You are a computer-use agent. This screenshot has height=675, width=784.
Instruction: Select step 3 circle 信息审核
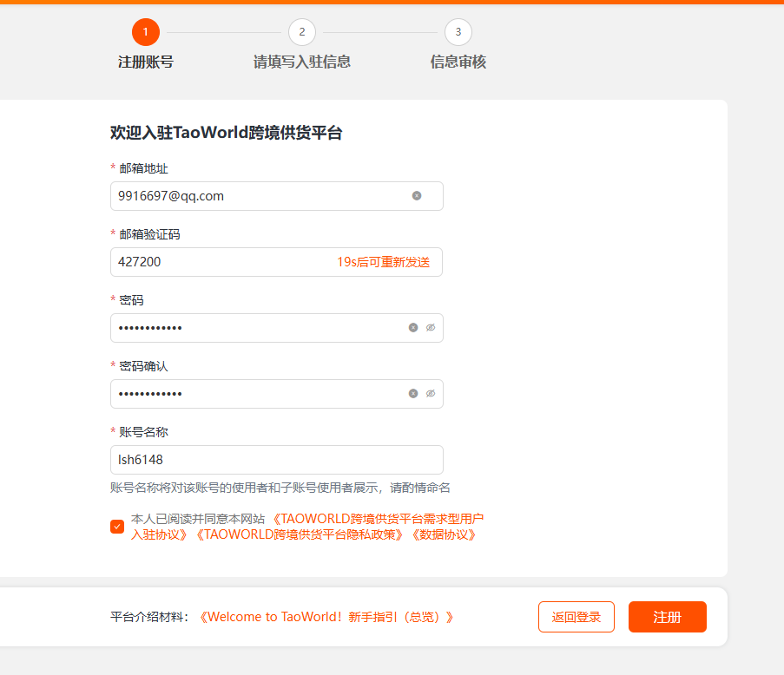point(458,32)
